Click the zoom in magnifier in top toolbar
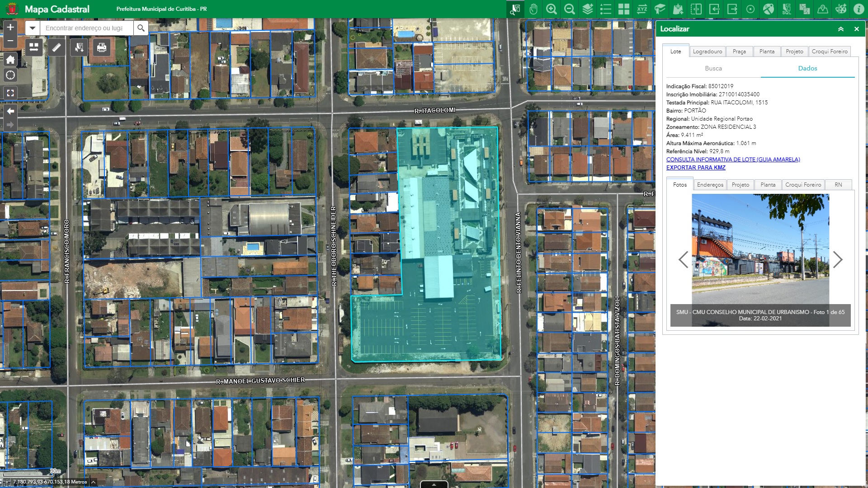The height and width of the screenshot is (488, 868). tap(552, 9)
